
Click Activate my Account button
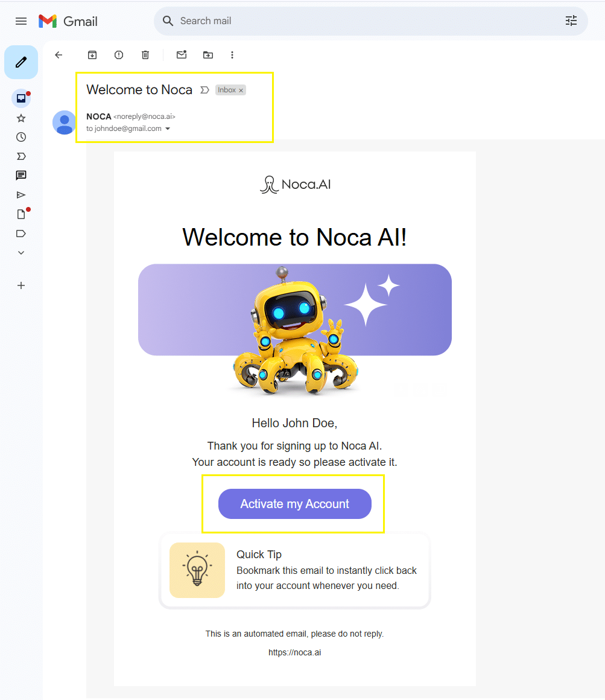(295, 504)
